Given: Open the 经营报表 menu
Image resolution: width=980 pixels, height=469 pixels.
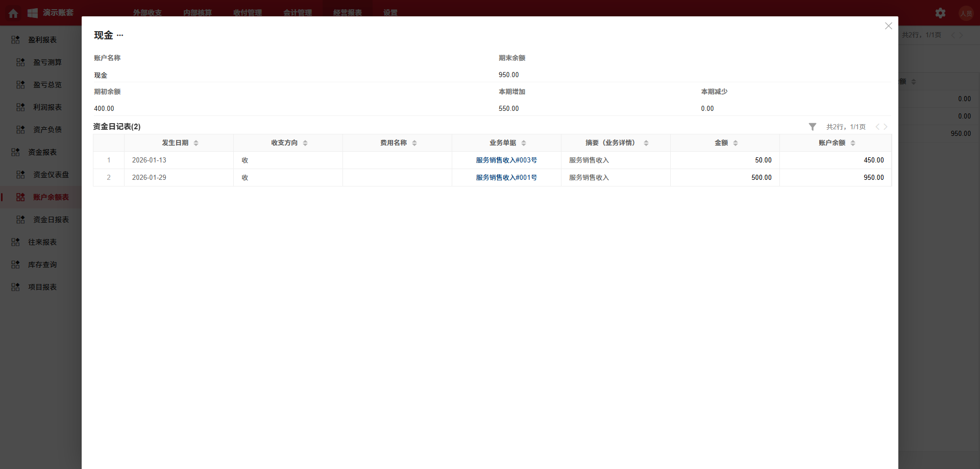Looking at the screenshot, I should click(347, 13).
